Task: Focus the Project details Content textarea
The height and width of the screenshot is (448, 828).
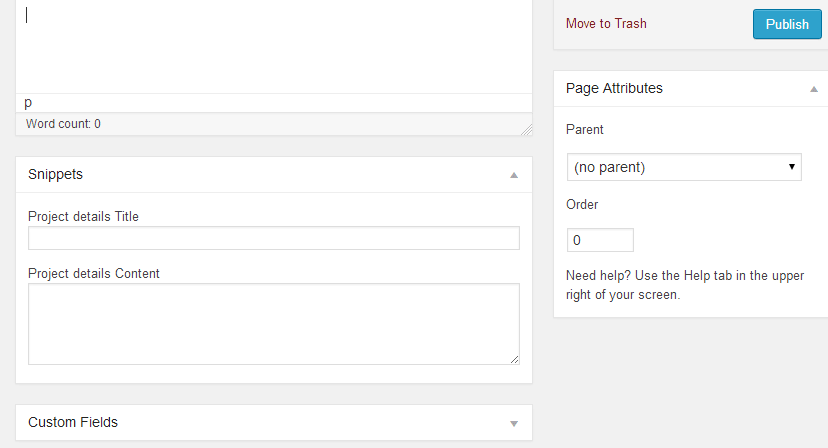Action: click(274, 324)
